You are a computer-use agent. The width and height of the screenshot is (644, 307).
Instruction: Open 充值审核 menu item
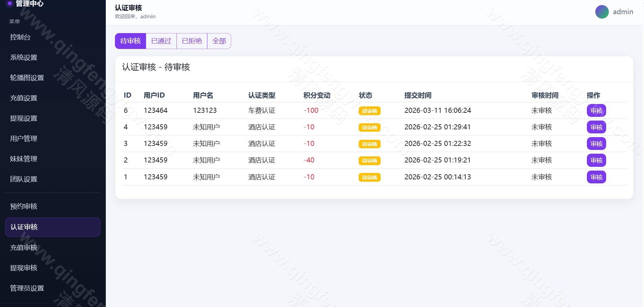(53, 248)
